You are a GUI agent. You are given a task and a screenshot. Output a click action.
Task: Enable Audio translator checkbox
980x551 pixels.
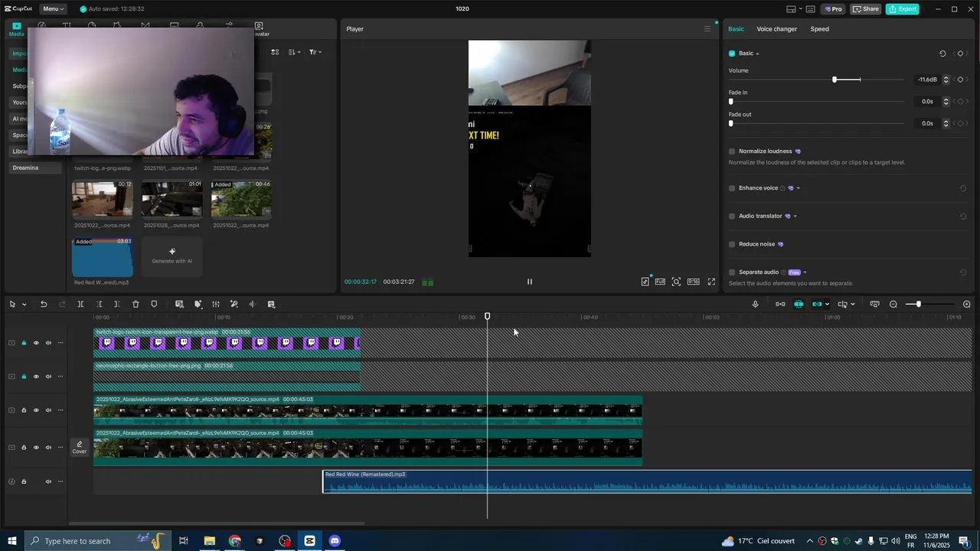pyautogui.click(x=732, y=217)
